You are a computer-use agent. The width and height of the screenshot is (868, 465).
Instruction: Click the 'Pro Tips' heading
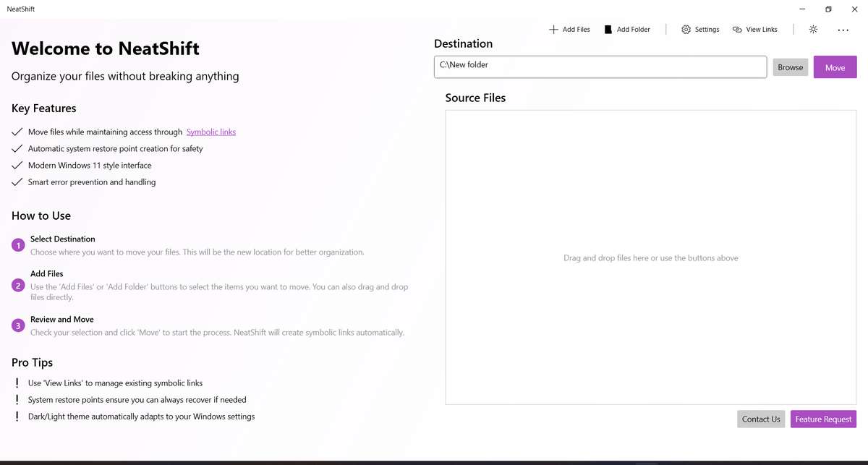click(33, 362)
